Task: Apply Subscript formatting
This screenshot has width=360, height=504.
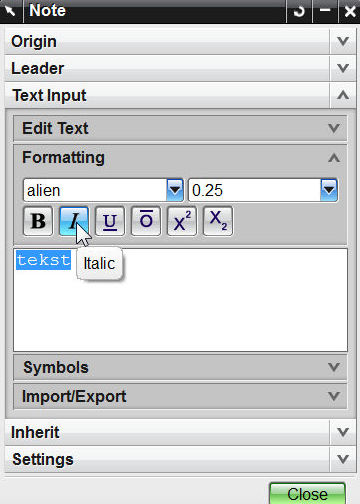Action: (218, 221)
